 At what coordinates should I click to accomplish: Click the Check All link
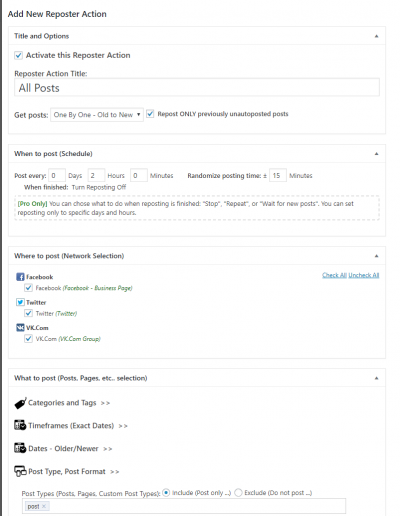(334, 275)
